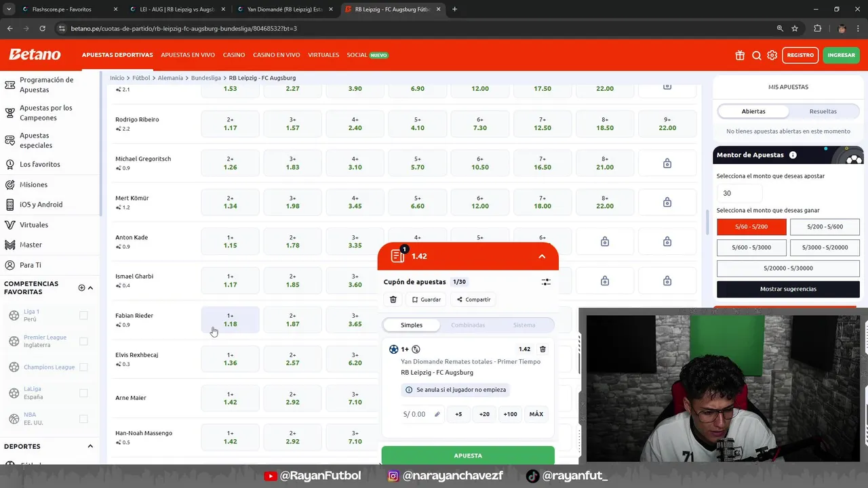The height and width of the screenshot is (488, 868).
Task: Switch to Resueltas bets tab
Action: coord(823,111)
